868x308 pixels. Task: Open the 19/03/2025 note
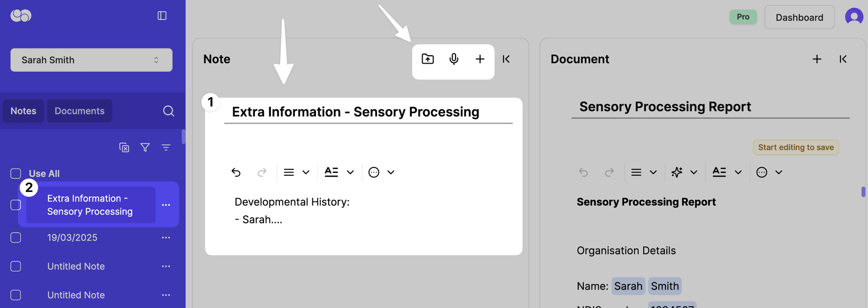click(72, 238)
